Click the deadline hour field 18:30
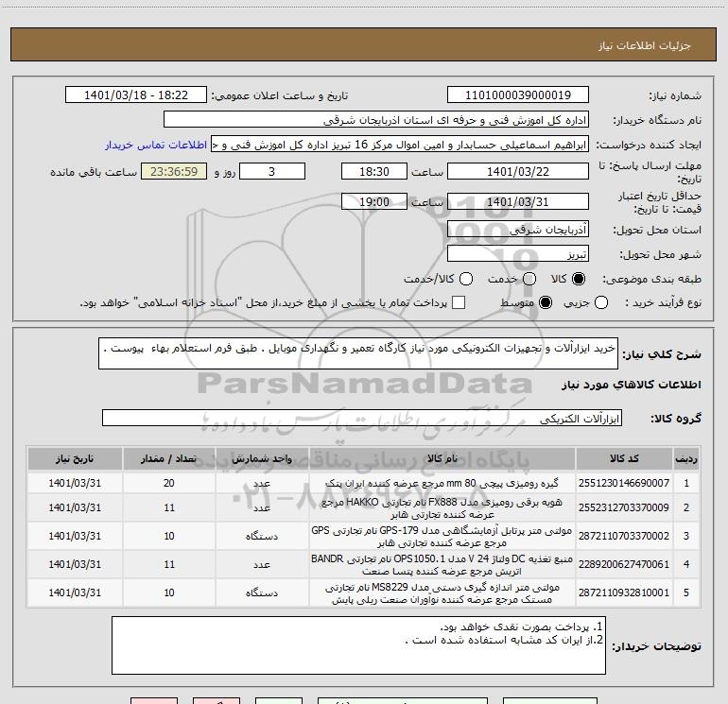This screenshot has width=728, height=704. pyautogui.click(x=374, y=171)
